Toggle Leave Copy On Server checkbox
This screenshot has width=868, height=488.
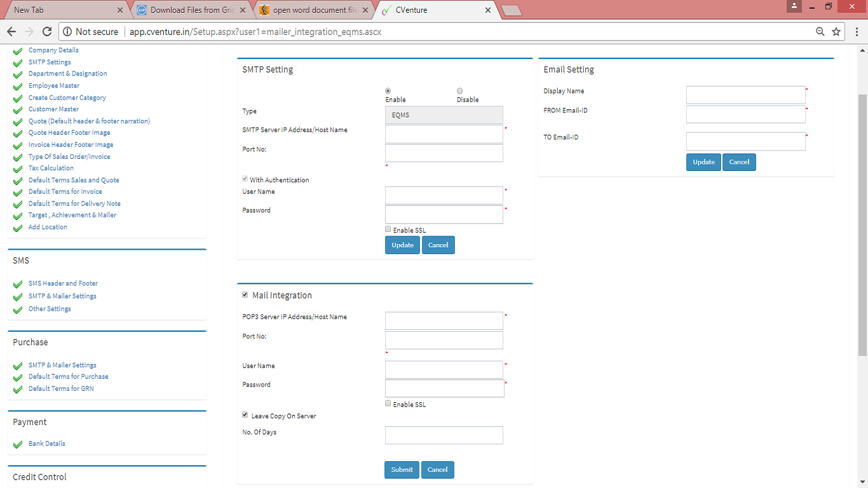(245, 415)
